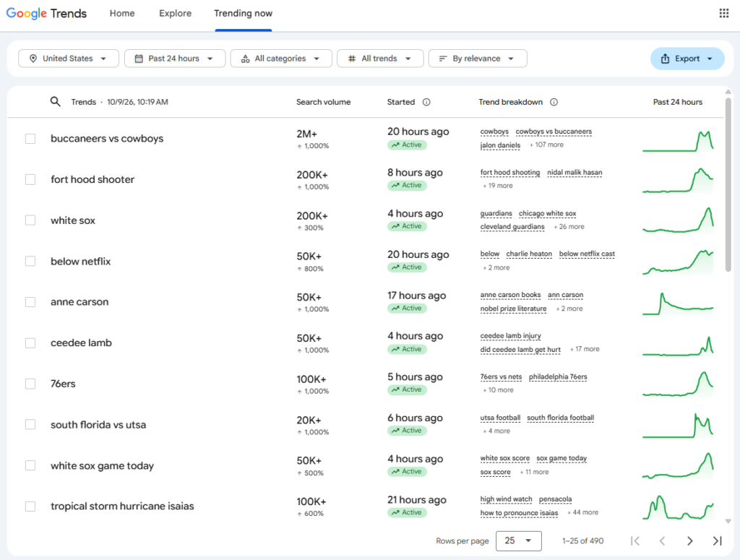Click the info icon next to Trend breakdown

point(554,102)
